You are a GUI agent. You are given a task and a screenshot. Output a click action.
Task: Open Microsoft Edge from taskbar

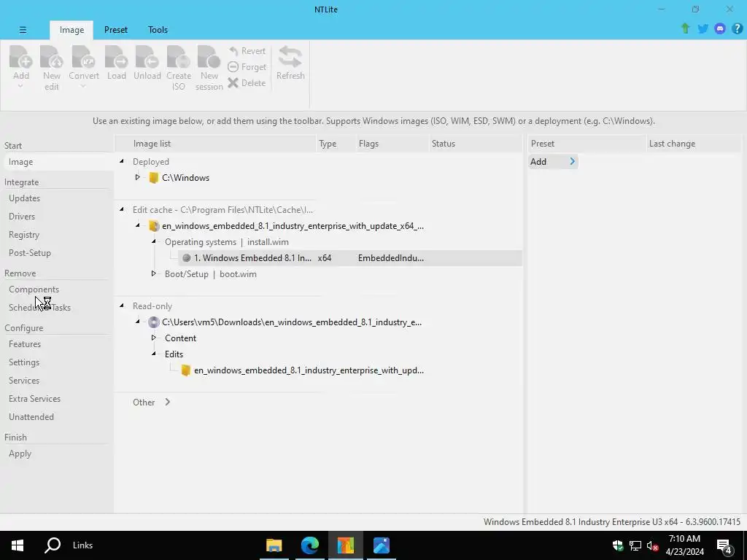(309, 545)
